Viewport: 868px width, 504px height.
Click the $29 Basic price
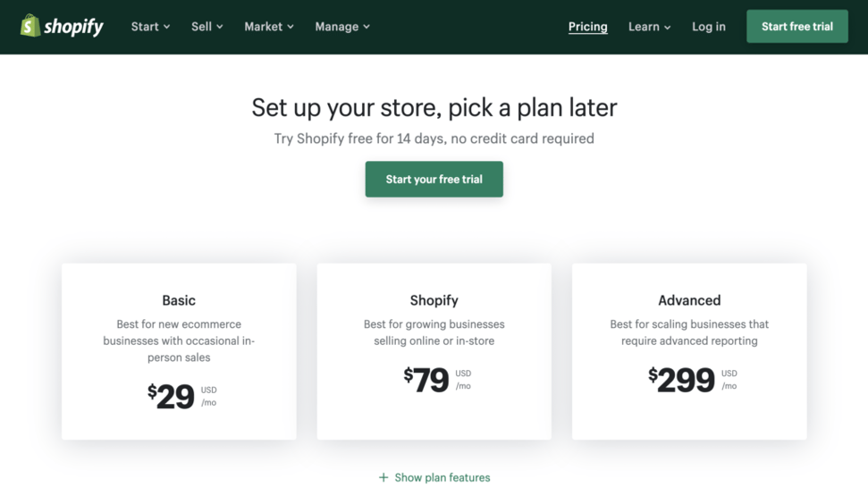[x=172, y=396]
